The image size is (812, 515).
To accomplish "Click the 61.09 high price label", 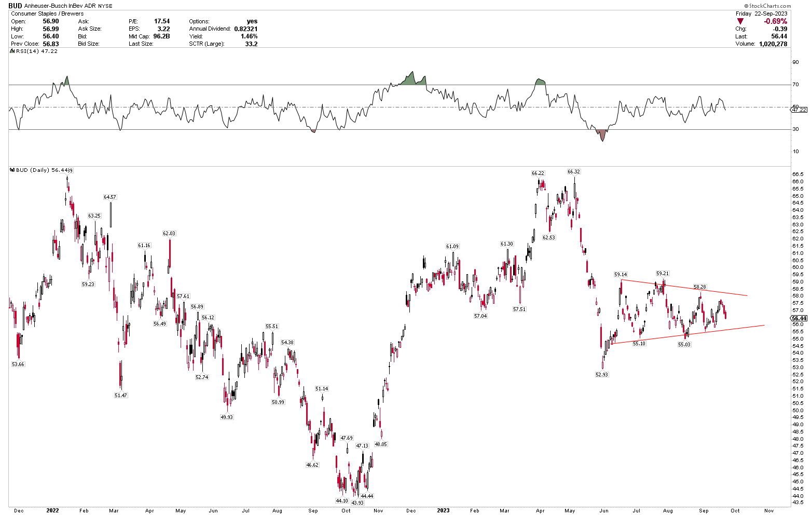I will coord(452,247).
